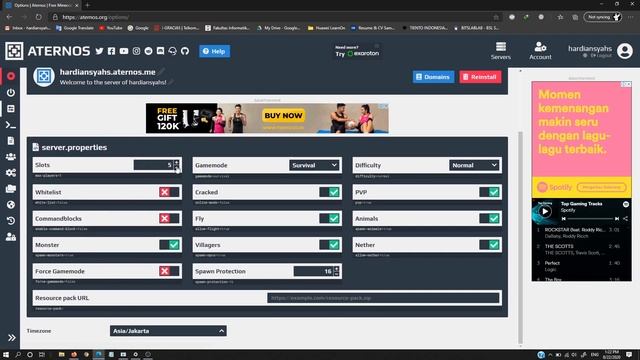Disable the Monster spawning toggle
This screenshot has width=640, height=360.
169,245
